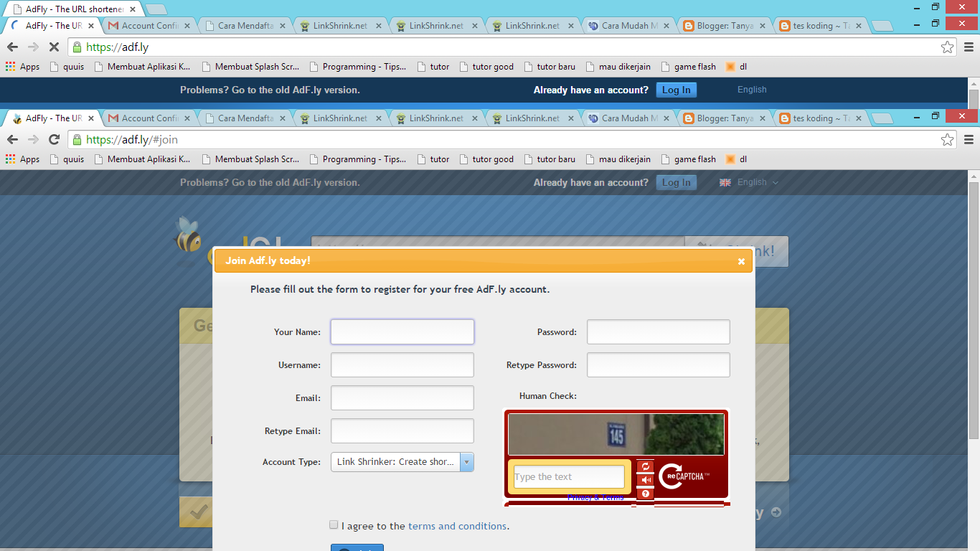Click Problems? old AdF.ly version link in the loading window

[270, 90]
